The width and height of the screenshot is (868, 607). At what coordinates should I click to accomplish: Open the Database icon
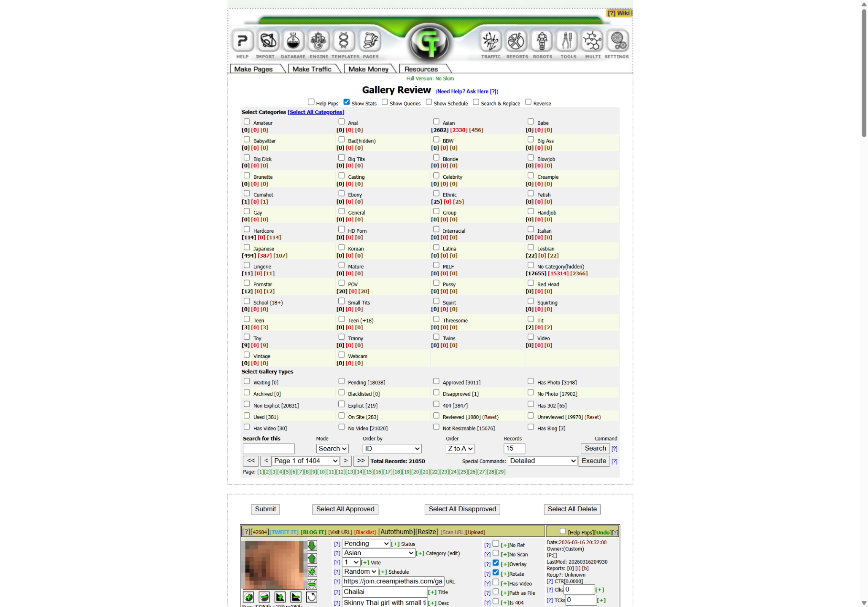(293, 41)
